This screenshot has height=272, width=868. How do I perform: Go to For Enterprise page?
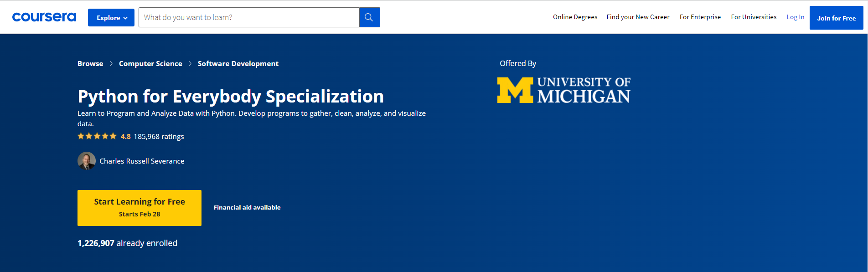pos(700,17)
